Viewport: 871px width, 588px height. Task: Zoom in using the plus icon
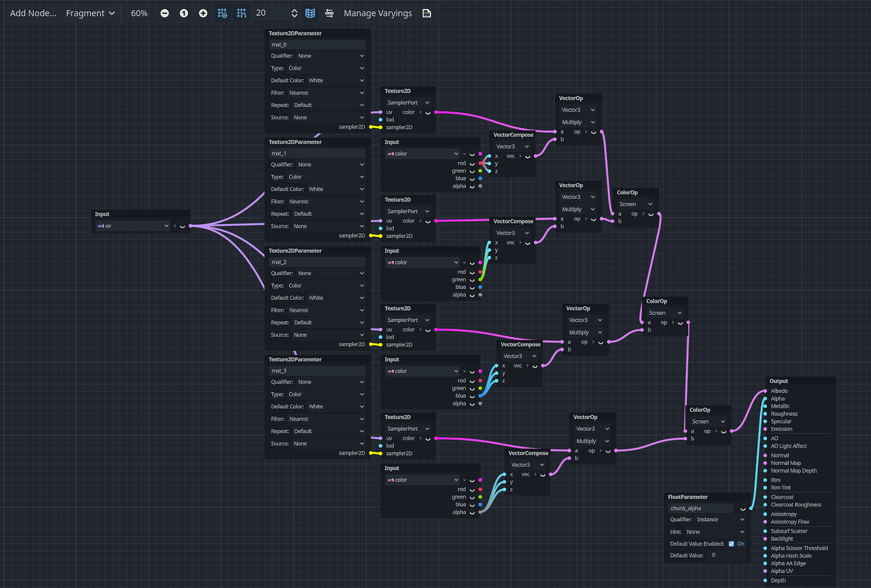click(x=203, y=13)
